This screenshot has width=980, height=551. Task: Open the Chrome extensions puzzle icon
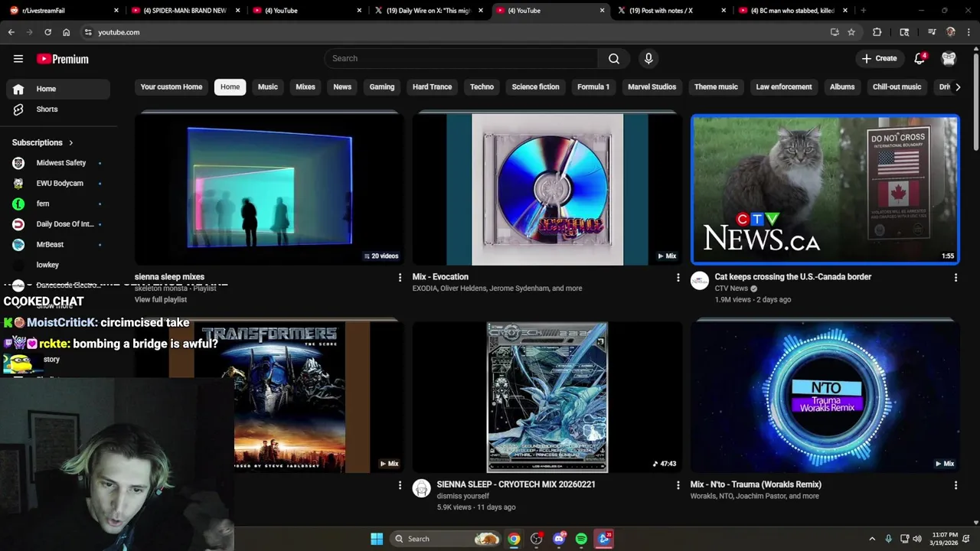[x=877, y=32]
